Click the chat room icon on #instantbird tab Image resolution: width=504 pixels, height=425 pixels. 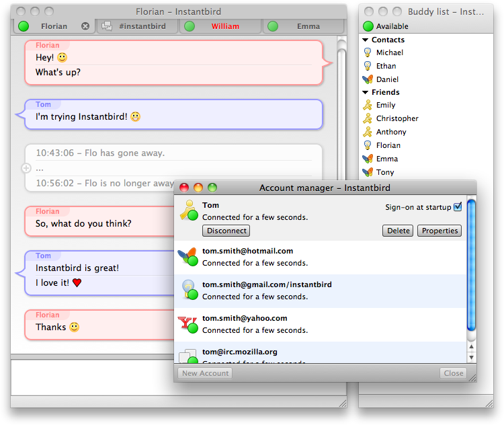[x=107, y=26]
